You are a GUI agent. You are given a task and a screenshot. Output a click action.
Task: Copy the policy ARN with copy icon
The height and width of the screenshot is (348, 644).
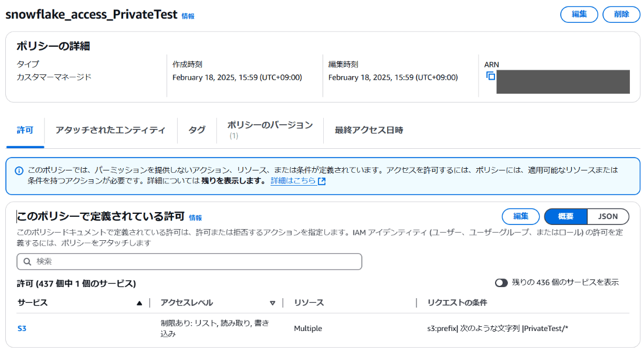coord(491,76)
